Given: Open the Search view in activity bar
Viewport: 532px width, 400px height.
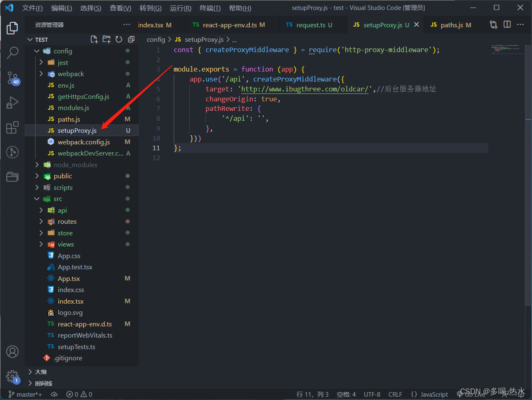Looking at the screenshot, I should (12, 53).
